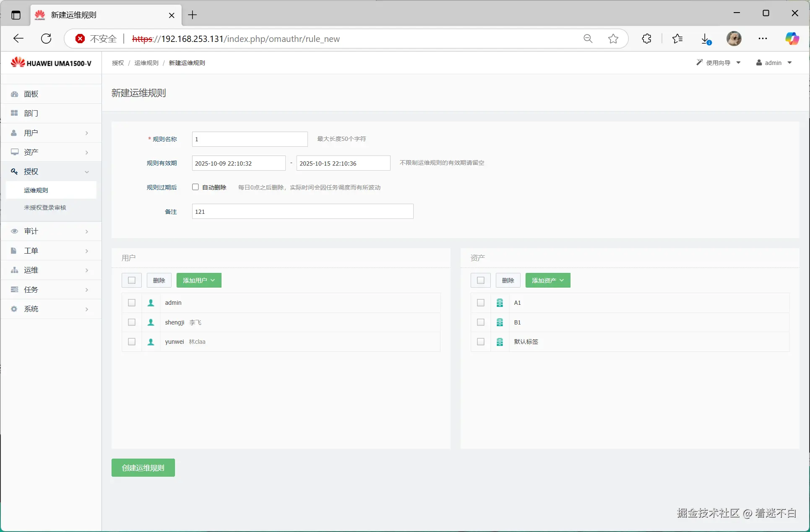The image size is (810, 532).
Task: Open 未授权登录审核 in sidebar
Action: tap(45, 208)
